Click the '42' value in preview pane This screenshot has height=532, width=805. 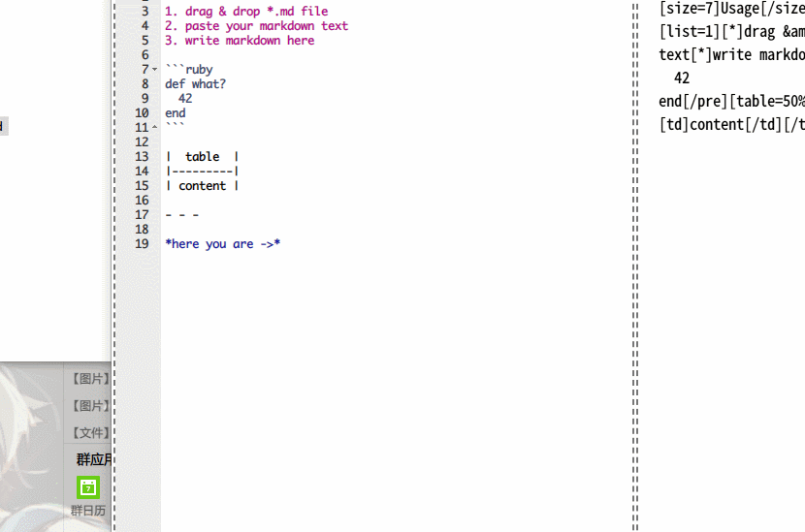682,78
